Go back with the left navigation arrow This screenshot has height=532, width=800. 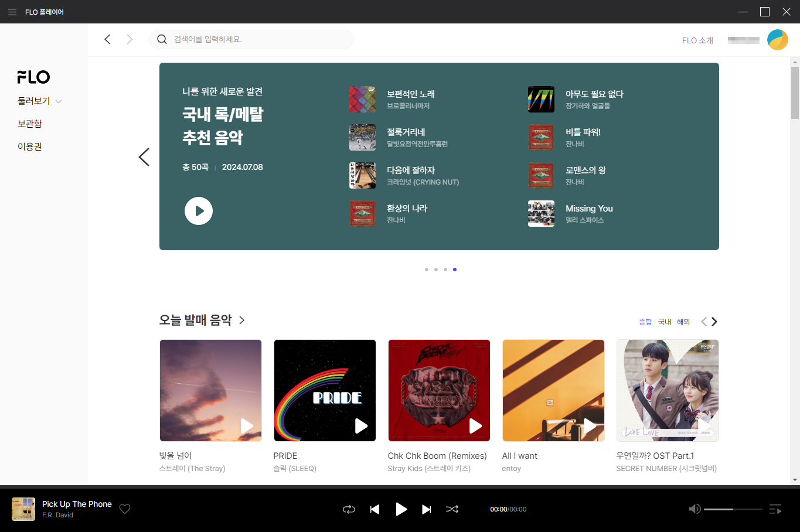click(107, 39)
